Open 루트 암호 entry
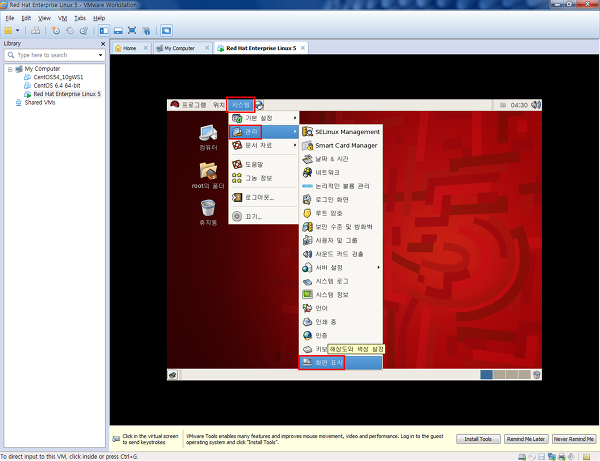Screen dimensions: 600x461 tap(341, 213)
